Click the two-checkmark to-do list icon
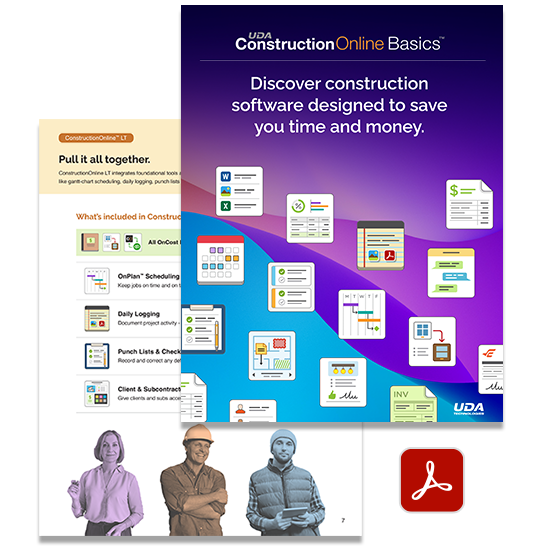 click(291, 287)
